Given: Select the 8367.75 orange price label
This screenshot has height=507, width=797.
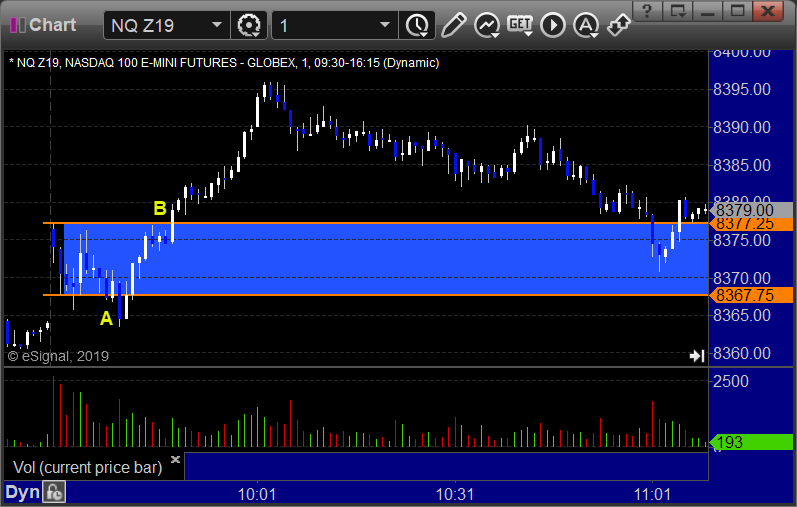Looking at the screenshot, I should [751, 295].
